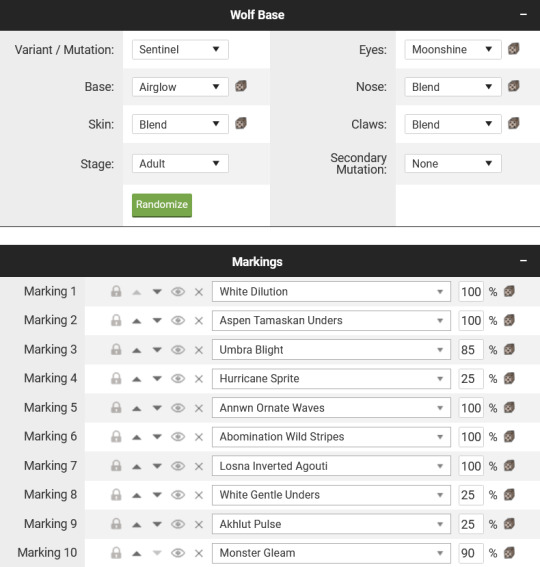Image resolution: width=540 pixels, height=567 pixels.
Task: Edit the Marking 4 opacity value
Action: pyautogui.click(x=471, y=379)
